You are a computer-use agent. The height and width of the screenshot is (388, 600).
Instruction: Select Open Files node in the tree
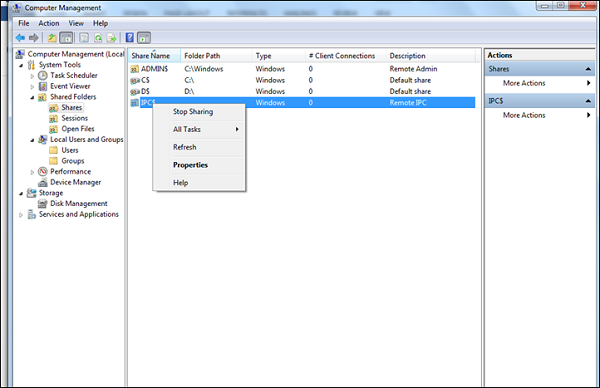tap(78, 129)
